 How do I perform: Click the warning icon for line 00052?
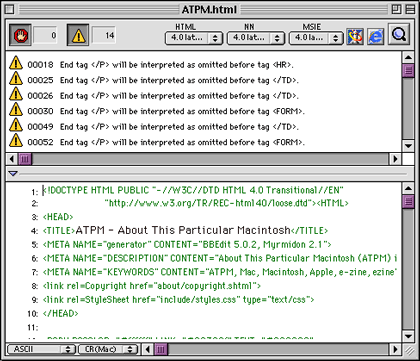[x=16, y=141]
